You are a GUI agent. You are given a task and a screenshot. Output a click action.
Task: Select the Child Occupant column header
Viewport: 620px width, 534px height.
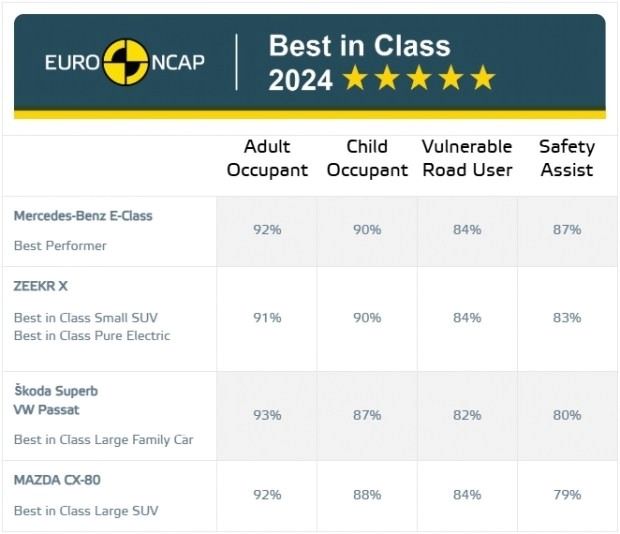tap(367, 158)
